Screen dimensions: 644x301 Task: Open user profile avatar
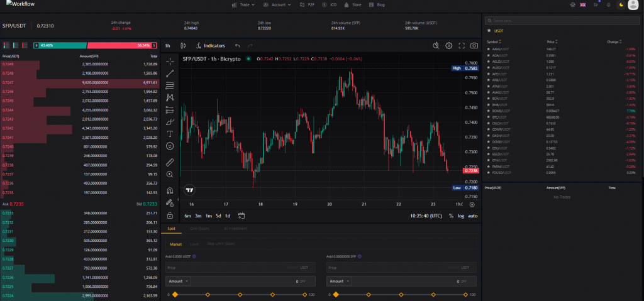pyautogui.click(x=634, y=5)
